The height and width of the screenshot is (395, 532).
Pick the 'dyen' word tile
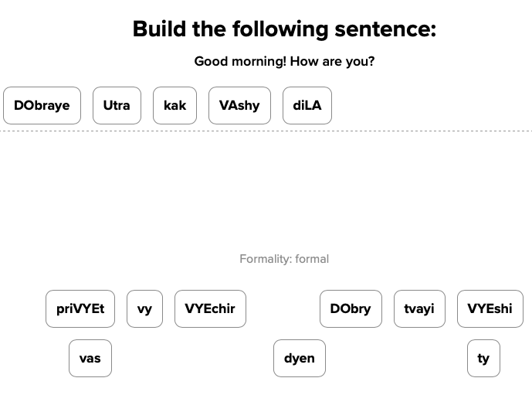tap(300, 359)
